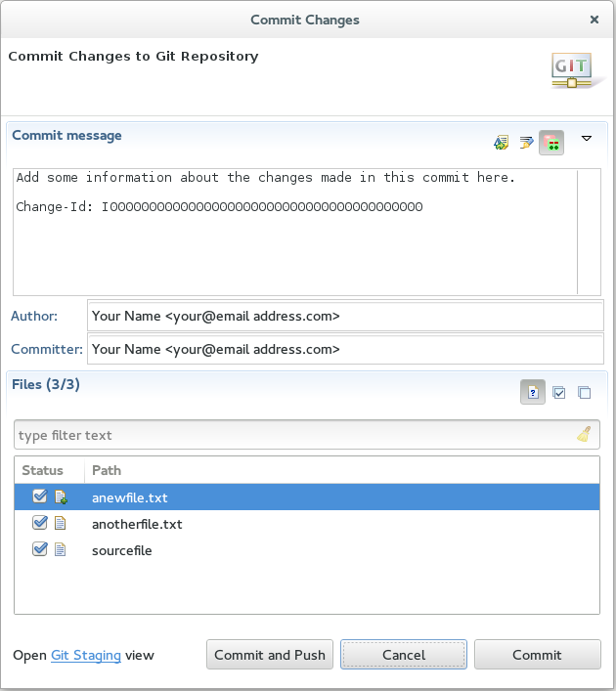Click the Cancel button
616x691 pixels.
point(404,655)
